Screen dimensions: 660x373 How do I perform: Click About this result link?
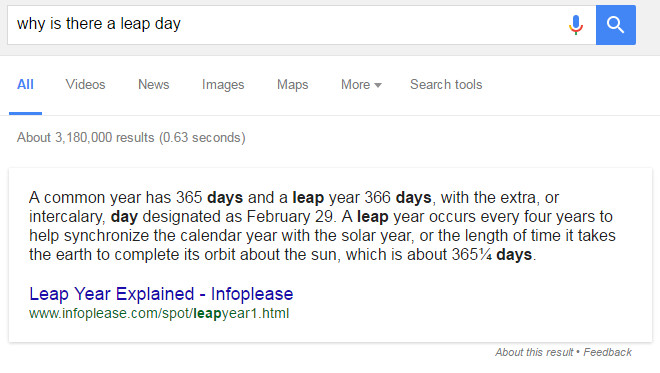coord(534,352)
